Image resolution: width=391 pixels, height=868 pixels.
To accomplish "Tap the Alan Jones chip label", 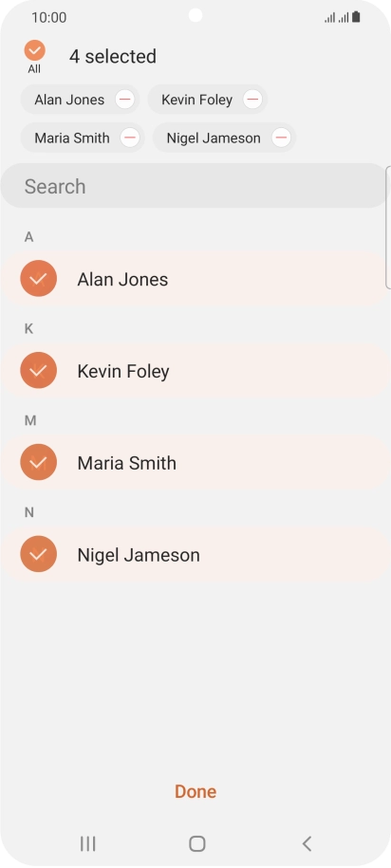I will point(69,100).
